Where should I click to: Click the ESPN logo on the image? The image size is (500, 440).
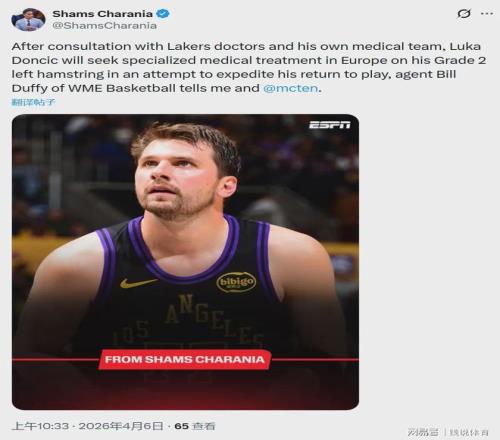330,125
